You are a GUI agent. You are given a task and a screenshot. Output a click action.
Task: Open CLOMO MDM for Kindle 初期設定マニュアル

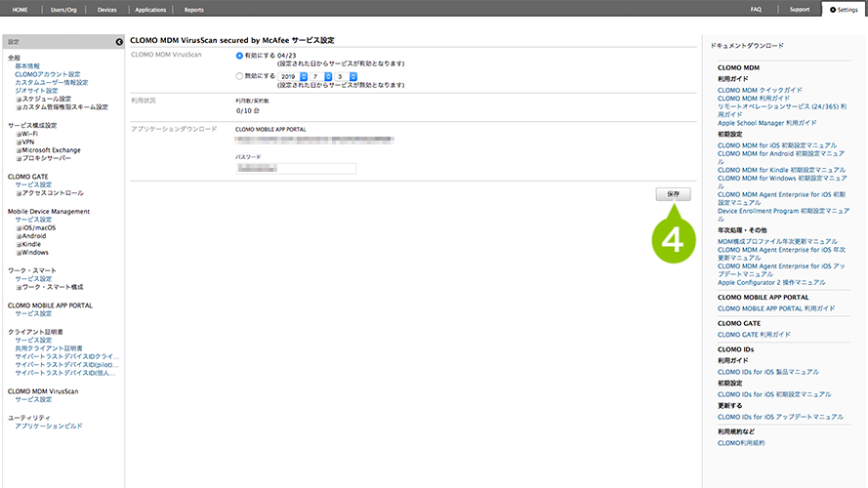[x=782, y=170]
